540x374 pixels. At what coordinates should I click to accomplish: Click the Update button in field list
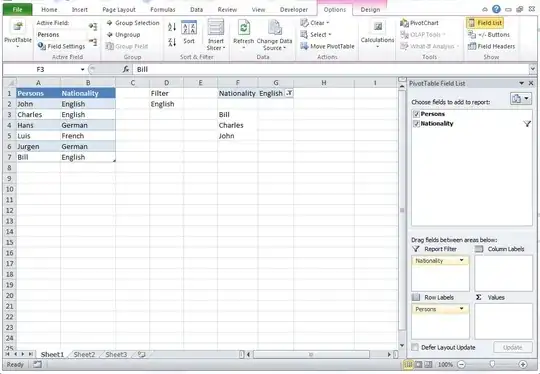(x=512, y=347)
